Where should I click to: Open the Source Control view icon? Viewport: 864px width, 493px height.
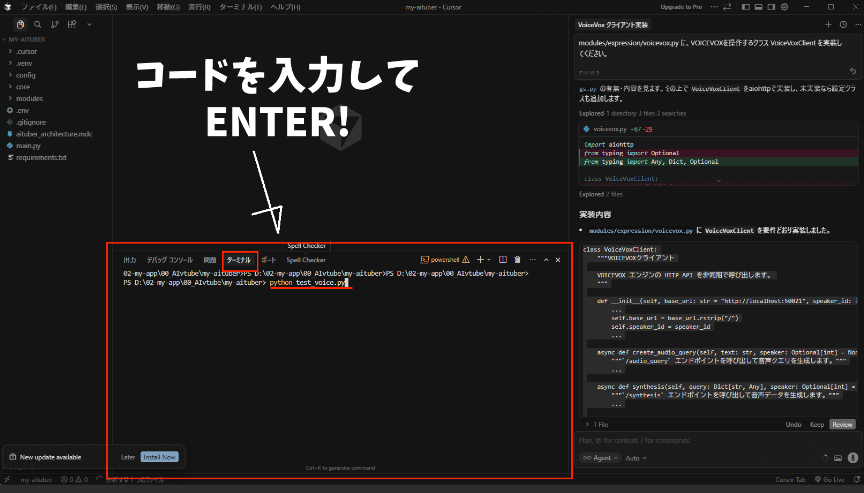point(52,24)
